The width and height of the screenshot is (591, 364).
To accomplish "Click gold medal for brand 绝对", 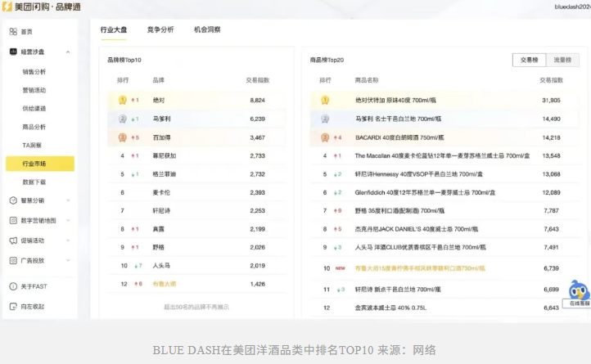I will tap(123, 100).
